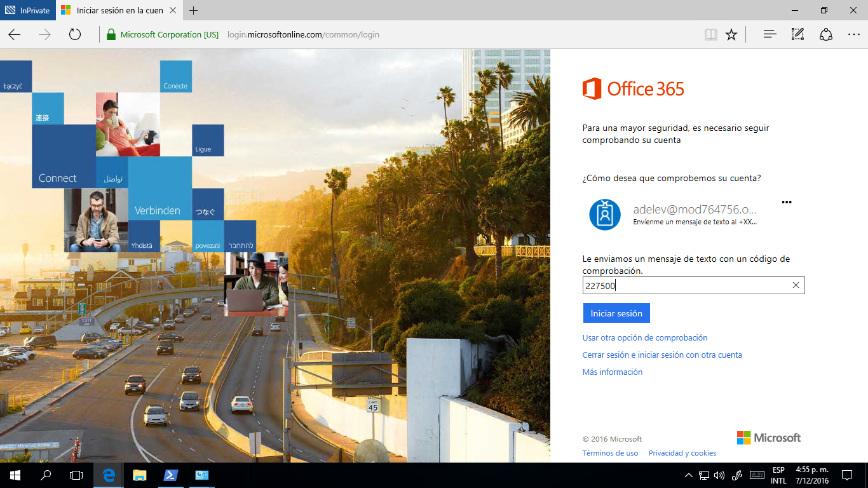Open PowerShell from taskbar

171,475
